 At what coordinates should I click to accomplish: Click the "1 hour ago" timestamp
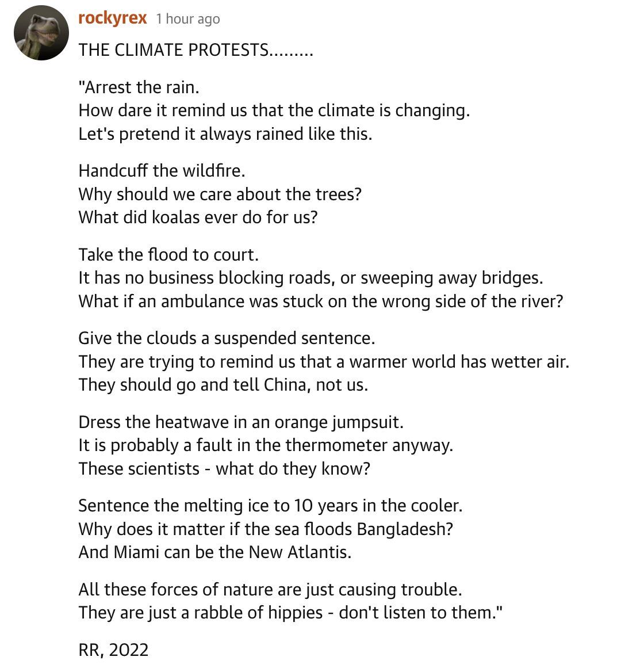(188, 19)
